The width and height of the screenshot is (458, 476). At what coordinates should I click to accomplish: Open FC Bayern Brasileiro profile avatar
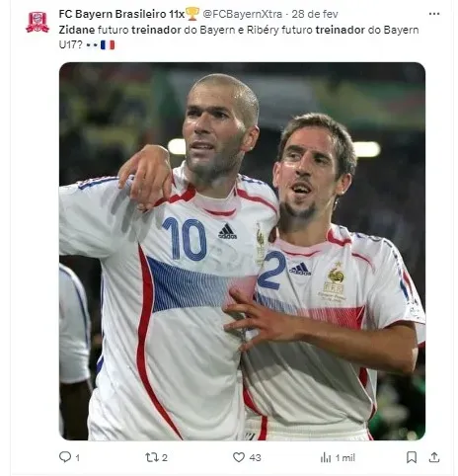click(x=38, y=22)
